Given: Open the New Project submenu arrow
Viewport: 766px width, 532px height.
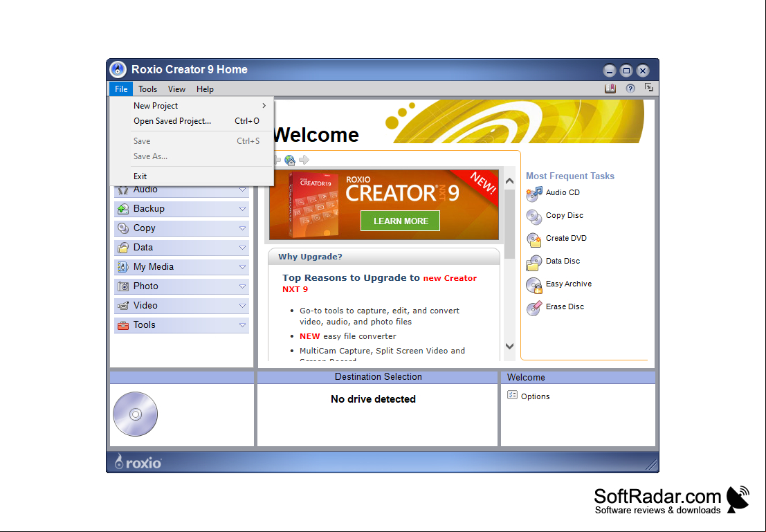Looking at the screenshot, I should pyautogui.click(x=264, y=106).
